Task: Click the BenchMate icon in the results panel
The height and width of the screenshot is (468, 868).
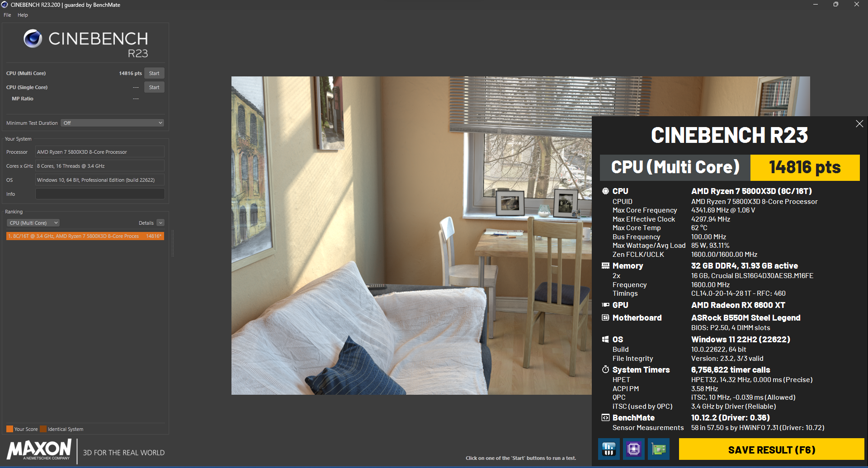Action: (606, 417)
